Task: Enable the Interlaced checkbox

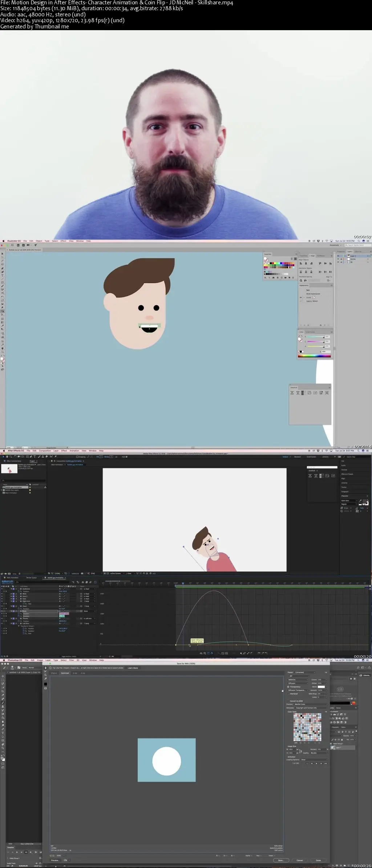Action: pos(288,694)
